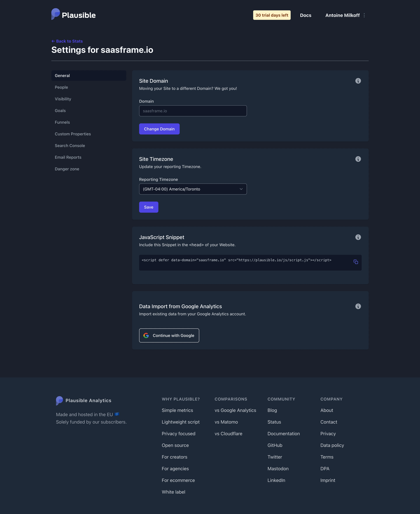The width and height of the screenshot is (420, 514).
Task: Open the Data policy footer link
Action: pos(332,445)
